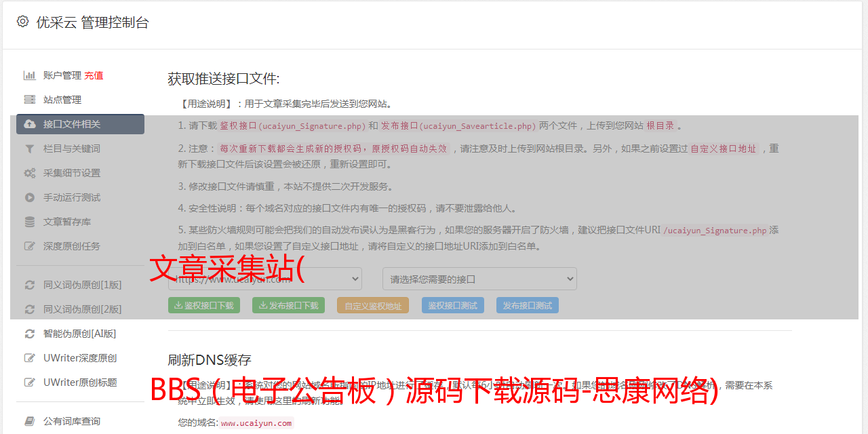Click the 发布接口(ucaiyun_Savearticle.php) code text
Viewport: 868px width, 434px height.
point(458,125)
